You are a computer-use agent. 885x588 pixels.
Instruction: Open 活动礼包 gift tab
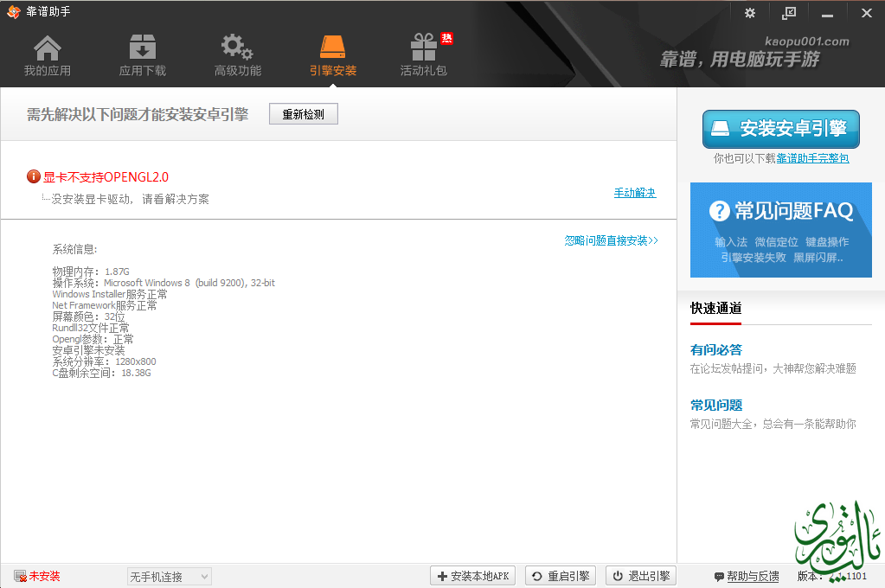424,56
